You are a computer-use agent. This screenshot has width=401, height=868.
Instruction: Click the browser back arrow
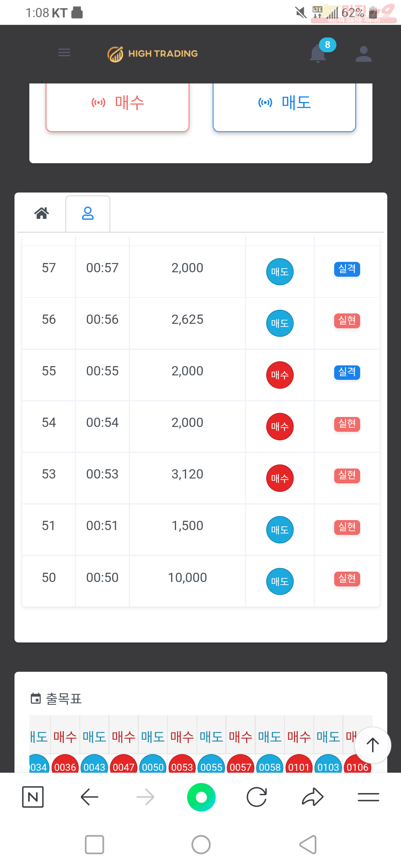(x=89, y=797)
